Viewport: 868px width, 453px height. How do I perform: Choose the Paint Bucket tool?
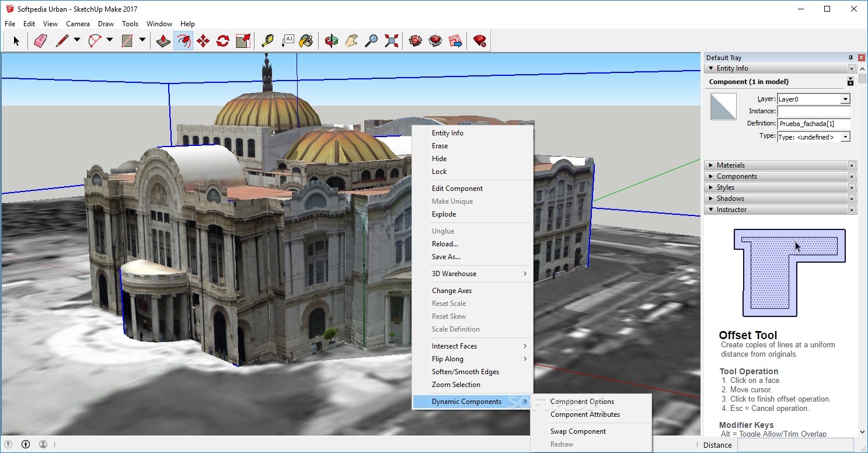(x=306, y=41)
